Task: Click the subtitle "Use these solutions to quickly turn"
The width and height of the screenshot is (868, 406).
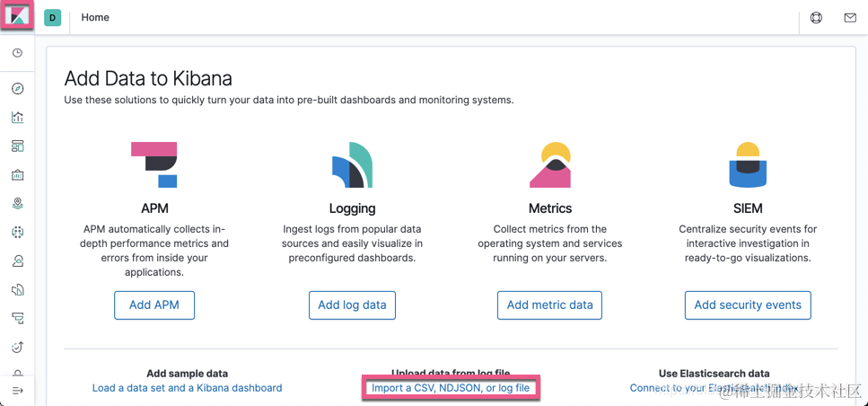Action: pos(289,101)
